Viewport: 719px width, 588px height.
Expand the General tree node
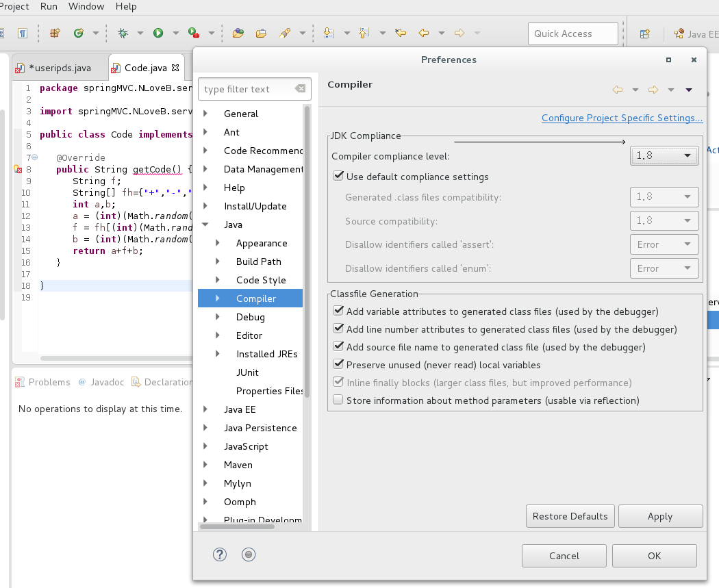point(205,113)
